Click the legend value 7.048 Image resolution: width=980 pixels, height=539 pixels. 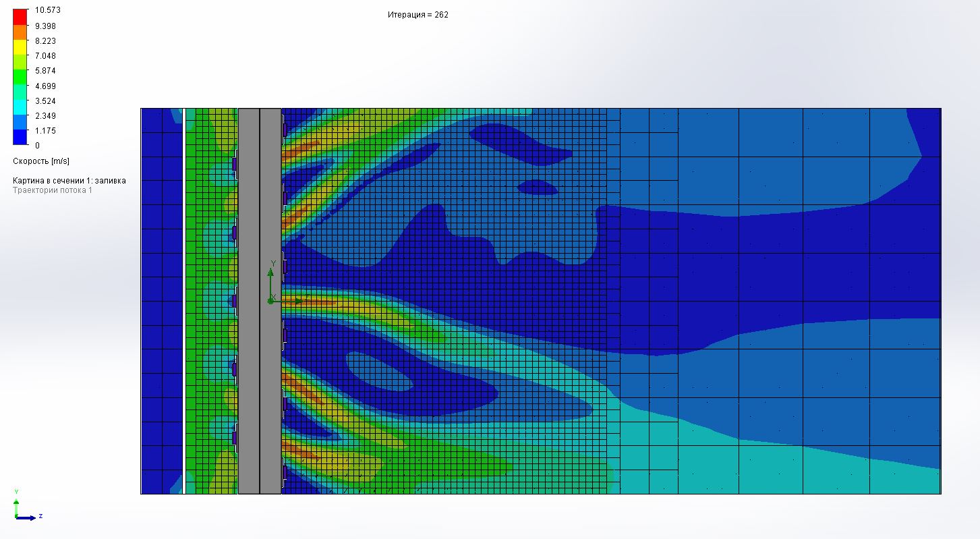[45, 56]
